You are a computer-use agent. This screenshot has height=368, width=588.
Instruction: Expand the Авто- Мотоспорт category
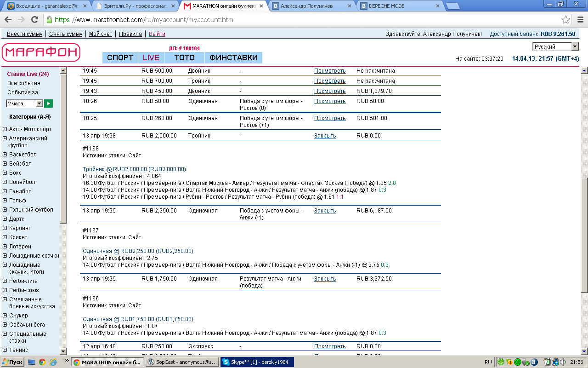[5, 129]
